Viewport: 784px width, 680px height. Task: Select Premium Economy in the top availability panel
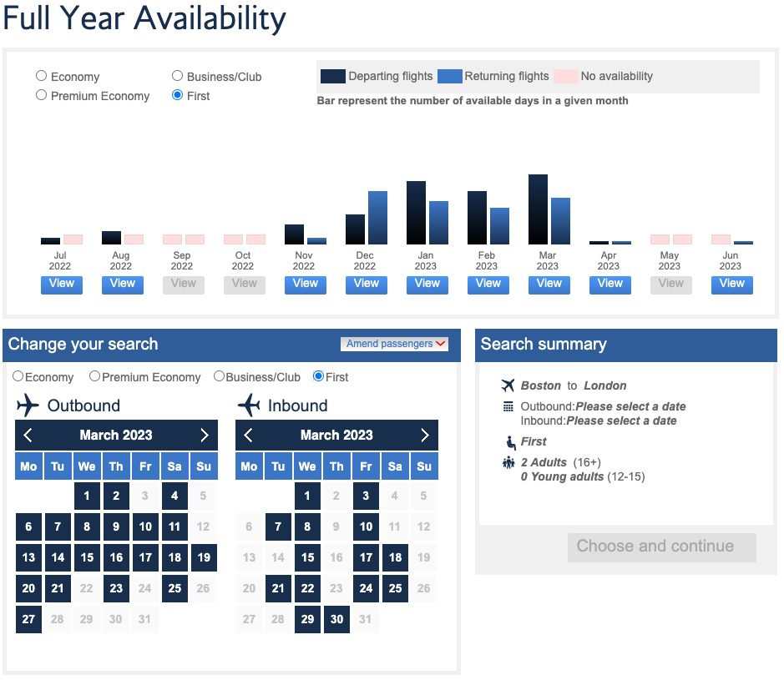[x=41, y=94]
